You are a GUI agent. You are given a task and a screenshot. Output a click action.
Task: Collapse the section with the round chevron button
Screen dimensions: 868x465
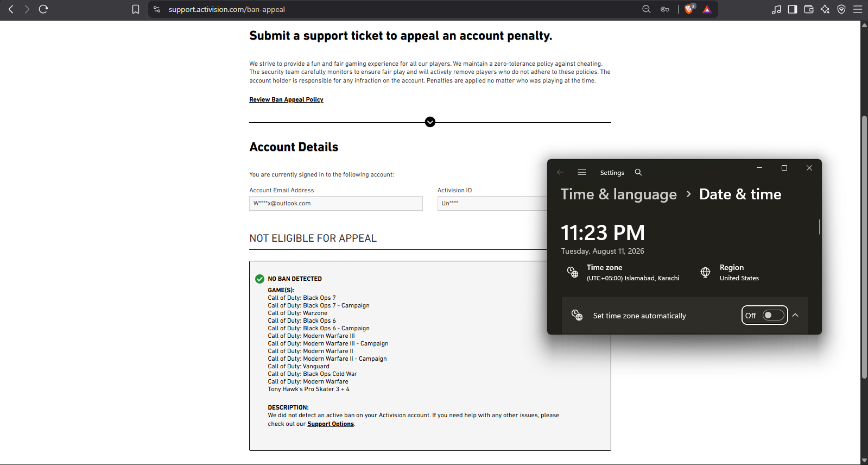[430, 122]
